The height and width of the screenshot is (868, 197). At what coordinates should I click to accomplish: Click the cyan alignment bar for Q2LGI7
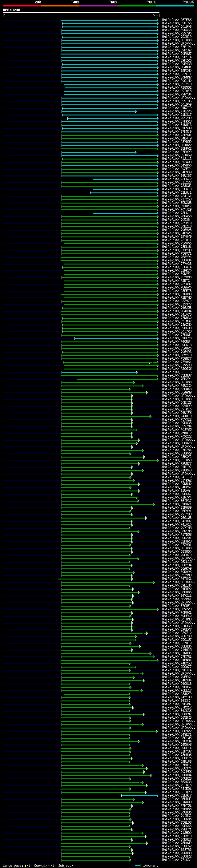[x=140, y=796]
